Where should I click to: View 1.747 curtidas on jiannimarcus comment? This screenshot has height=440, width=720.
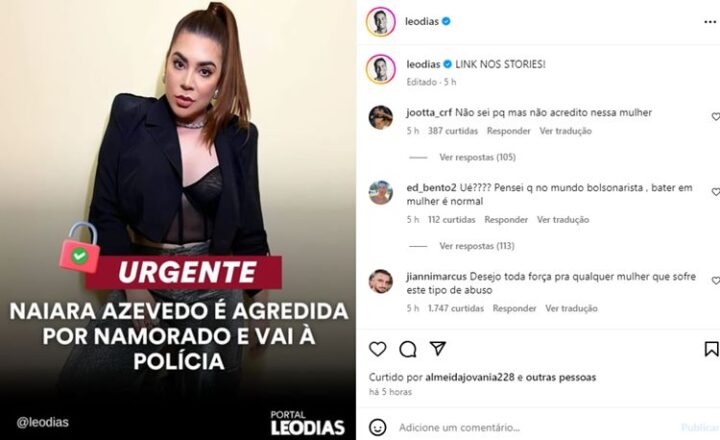456,308
